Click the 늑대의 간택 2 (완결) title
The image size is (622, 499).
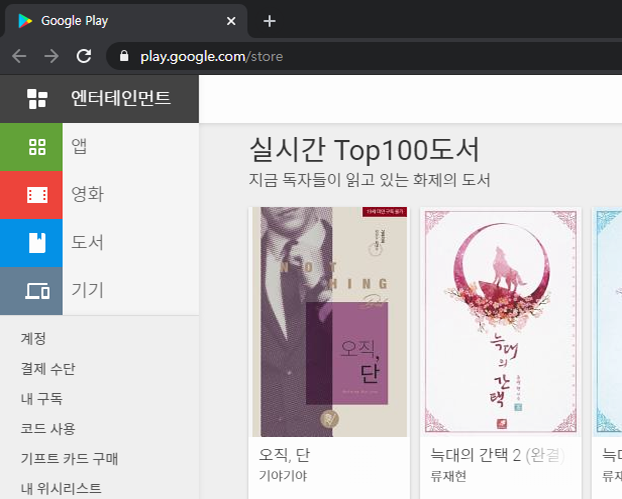click(x=498, y=455)
